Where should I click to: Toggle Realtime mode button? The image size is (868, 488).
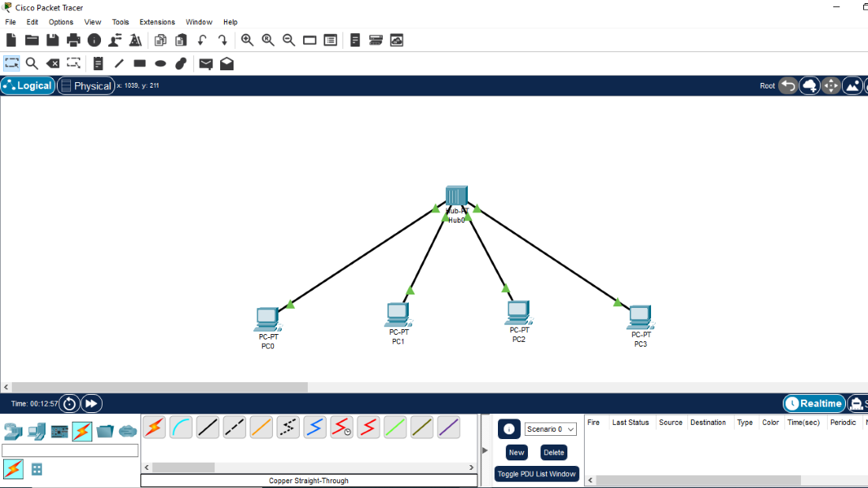814,404
